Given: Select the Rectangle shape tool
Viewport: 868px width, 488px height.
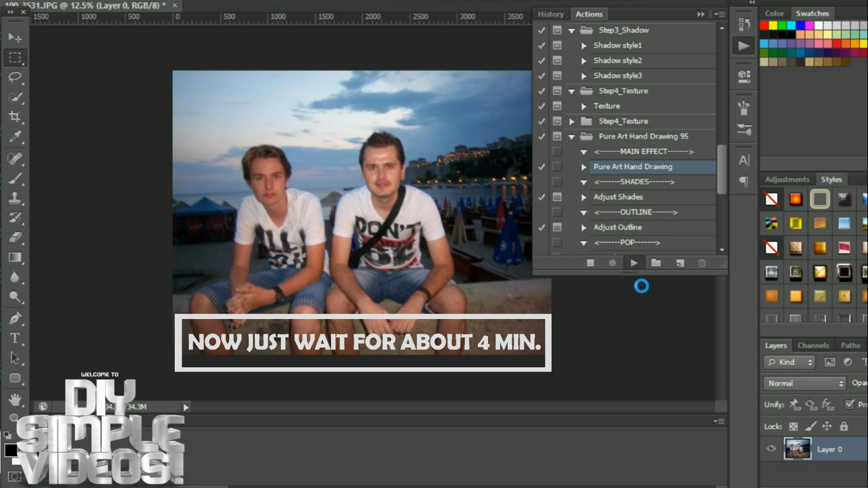Looking at the screenshot, I should click(x=15, y=377).
